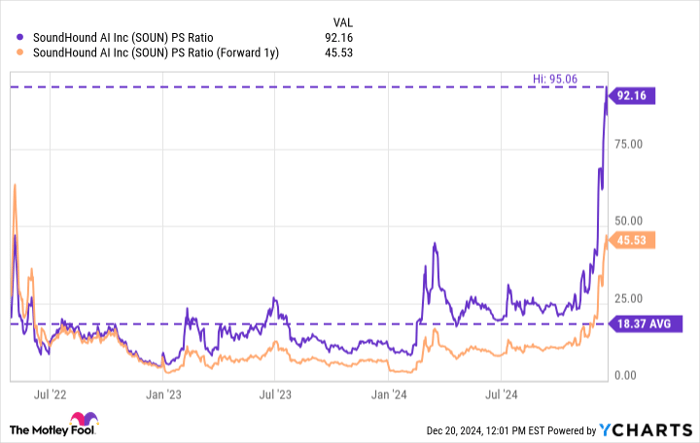Viewport: 700px width, 443px height.
Task: Click the 50.00 y-axis label
Action: click(x=629, y=221)
